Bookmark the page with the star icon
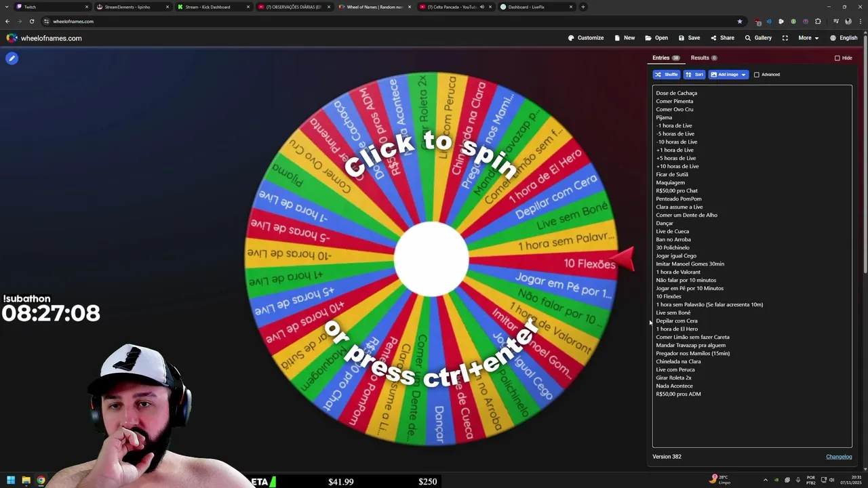Screen dimensions: 868x488 [740, 21]
